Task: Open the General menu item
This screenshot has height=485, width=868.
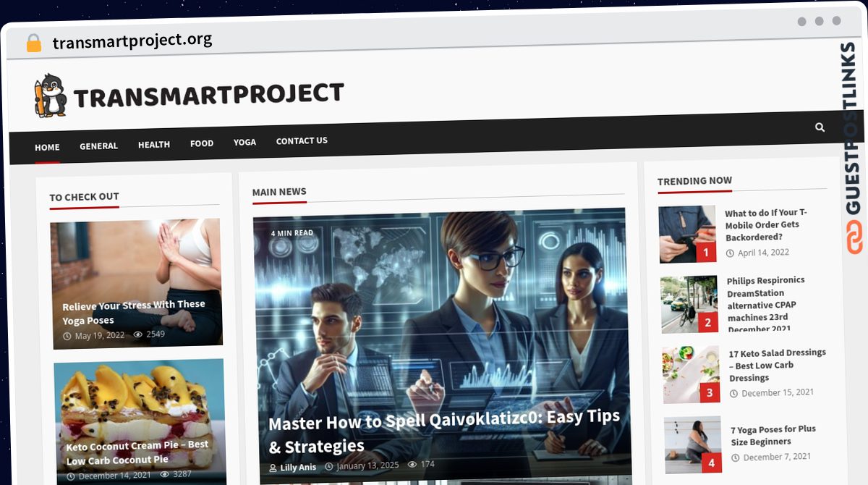Action: coord(98,145)
